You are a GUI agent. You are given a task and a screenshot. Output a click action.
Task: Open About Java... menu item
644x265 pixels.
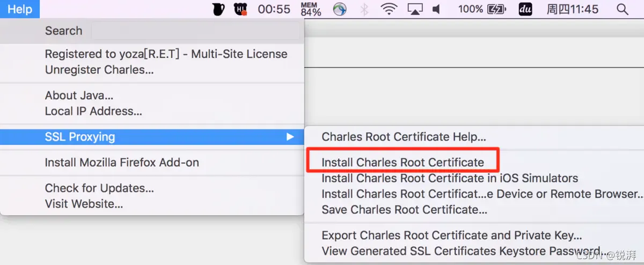click(x=79, y=95)
